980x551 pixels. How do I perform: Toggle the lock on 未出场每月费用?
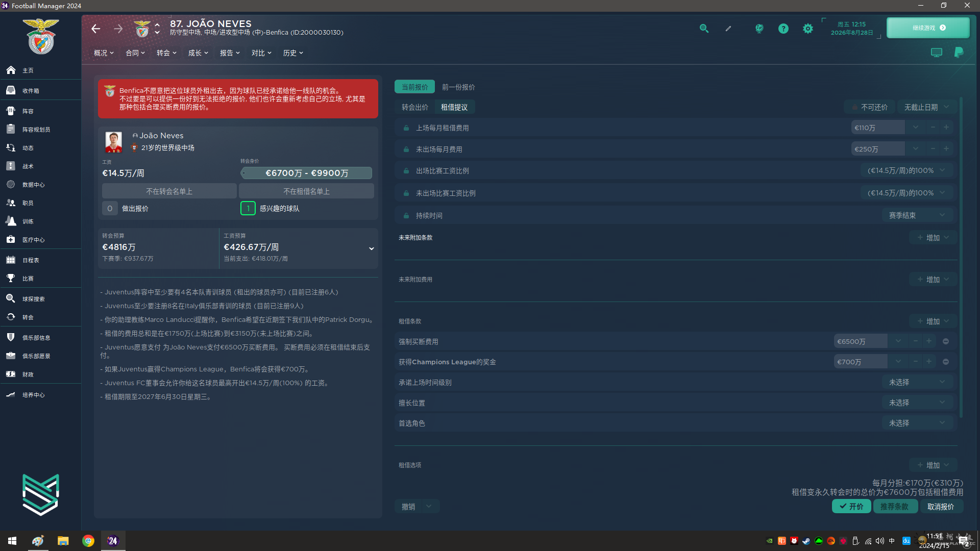click(x=406, y=149)
